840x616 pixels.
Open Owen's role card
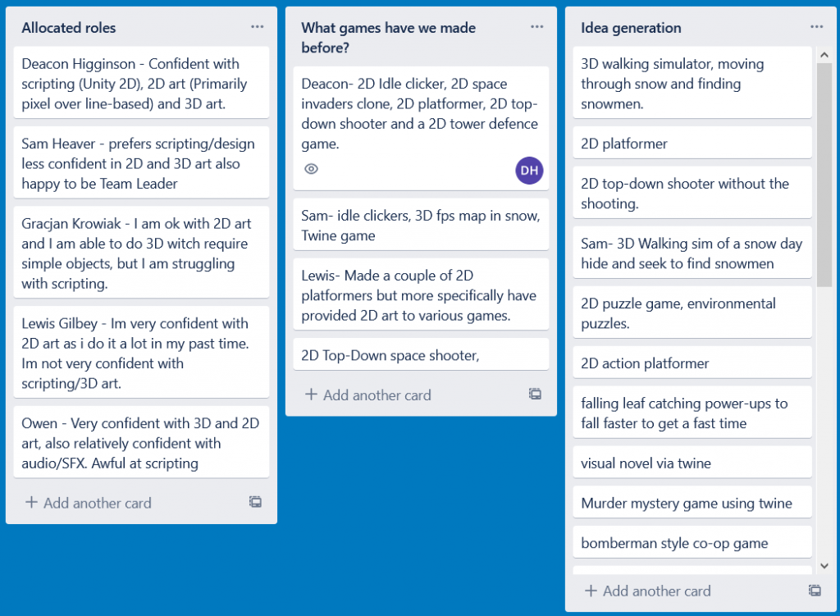coord(141,443)
